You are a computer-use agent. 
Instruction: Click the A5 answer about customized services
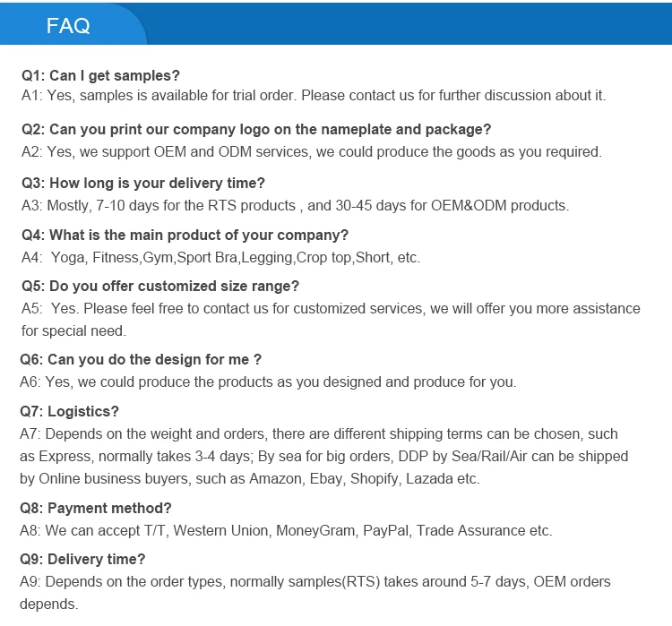click(331, 308)
